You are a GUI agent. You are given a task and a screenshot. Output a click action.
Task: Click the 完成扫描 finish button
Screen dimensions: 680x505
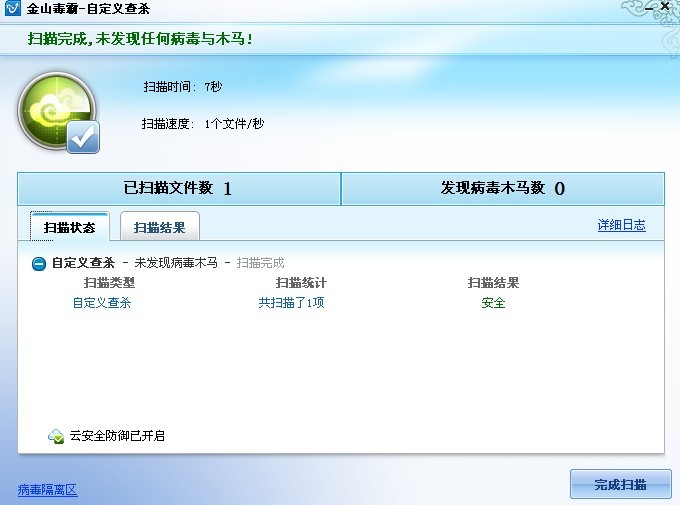[x=621, y=484]
